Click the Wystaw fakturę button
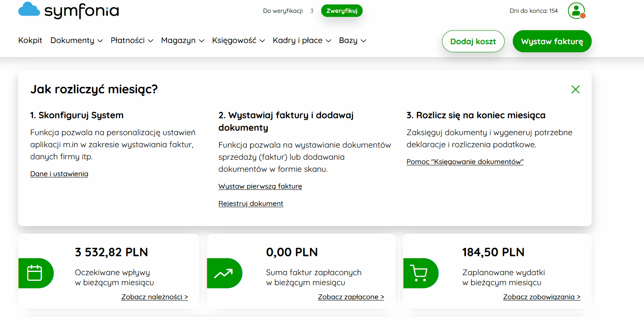The height and width of the screenshot is (321, 644). pyautogui.click(x=552, y=41)
